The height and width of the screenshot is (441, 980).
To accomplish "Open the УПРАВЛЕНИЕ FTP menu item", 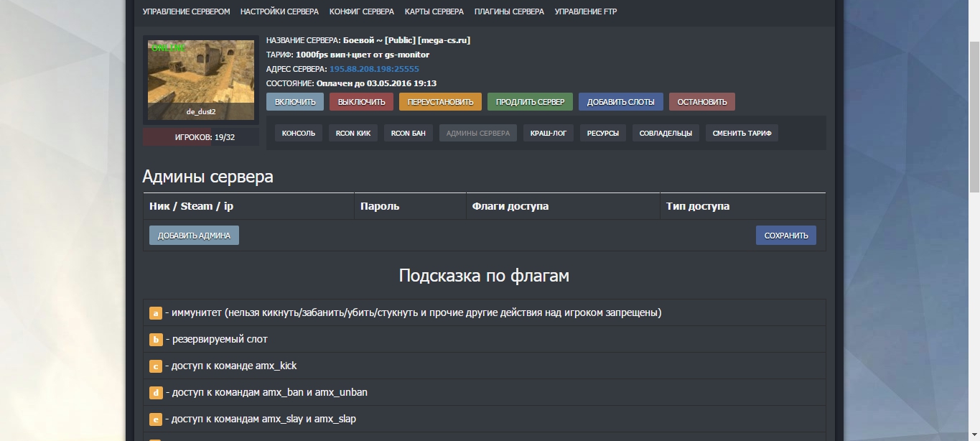I will click(x=586, y=11).
